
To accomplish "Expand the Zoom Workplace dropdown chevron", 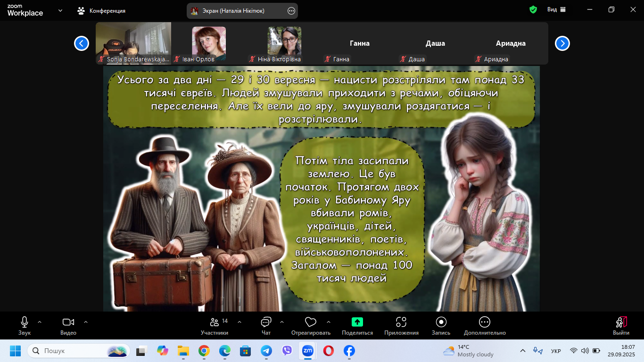I will click(60, 10).
